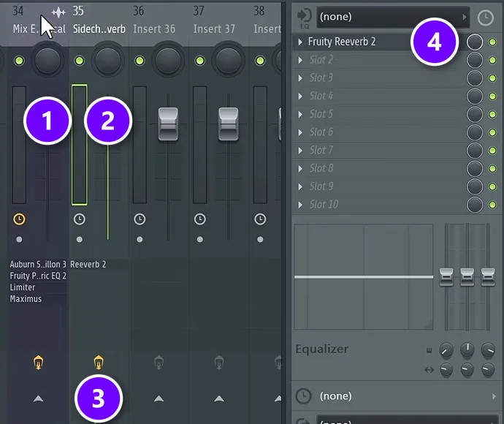The height and width of the screenshot is (424, 504).
Task: Click the Maximus effect entry on track 34
Action: point(26,299)
